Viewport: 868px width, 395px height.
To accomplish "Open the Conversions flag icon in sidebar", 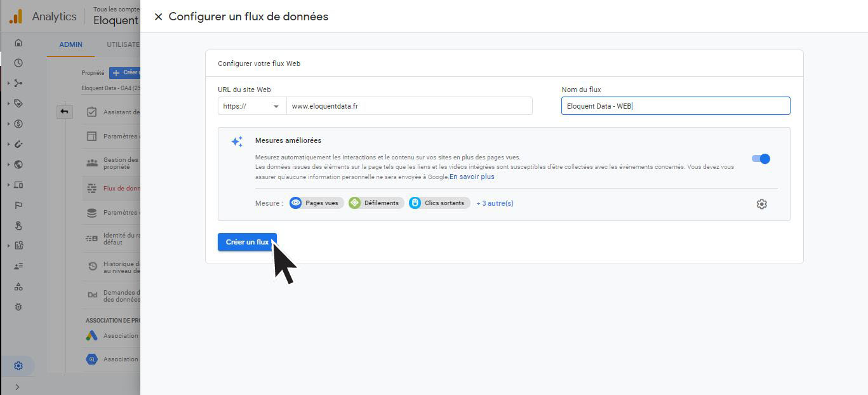I will (x=18, y=205).
